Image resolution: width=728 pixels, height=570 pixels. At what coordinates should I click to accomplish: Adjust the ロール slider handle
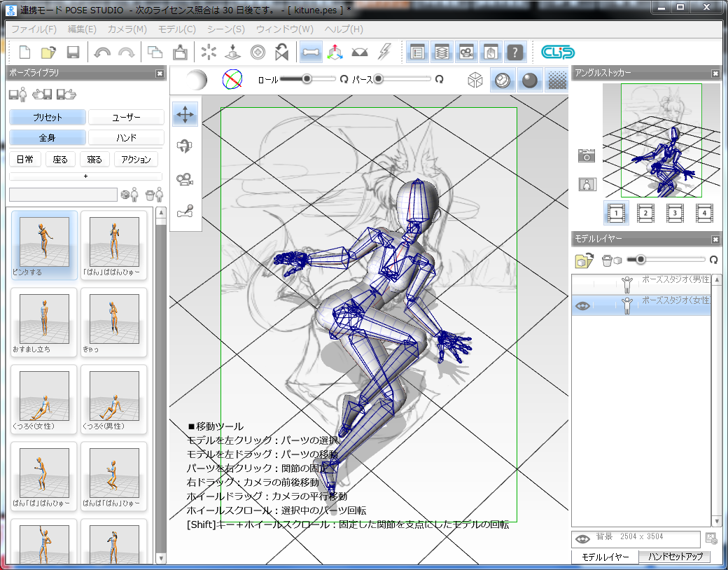307,79
